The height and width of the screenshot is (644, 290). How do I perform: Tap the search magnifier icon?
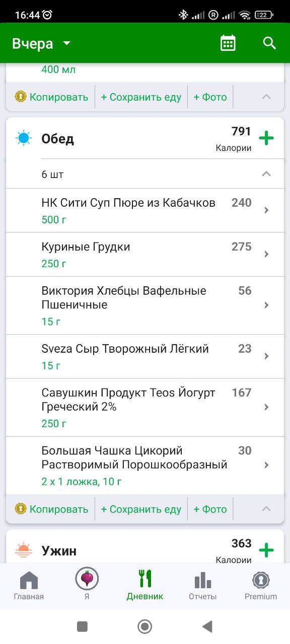(x=270, y=43)
